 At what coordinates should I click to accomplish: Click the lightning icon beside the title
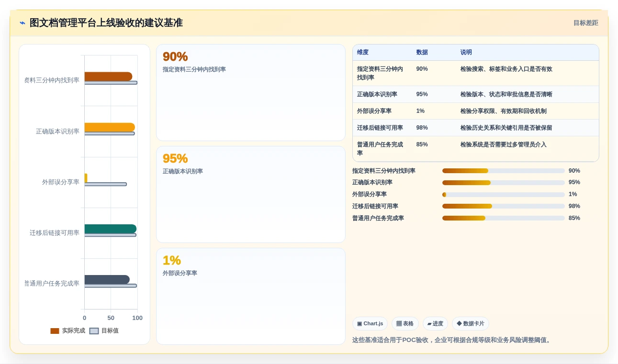pos(22,23)
